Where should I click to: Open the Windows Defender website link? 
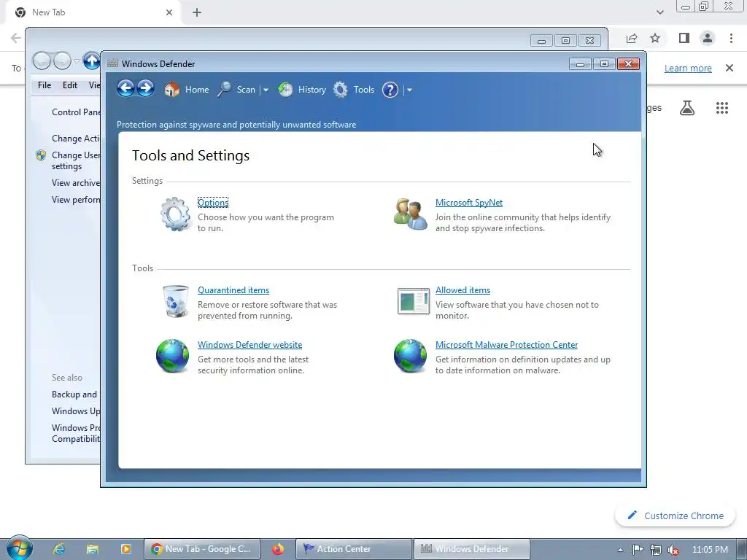(x=249, y=345)
